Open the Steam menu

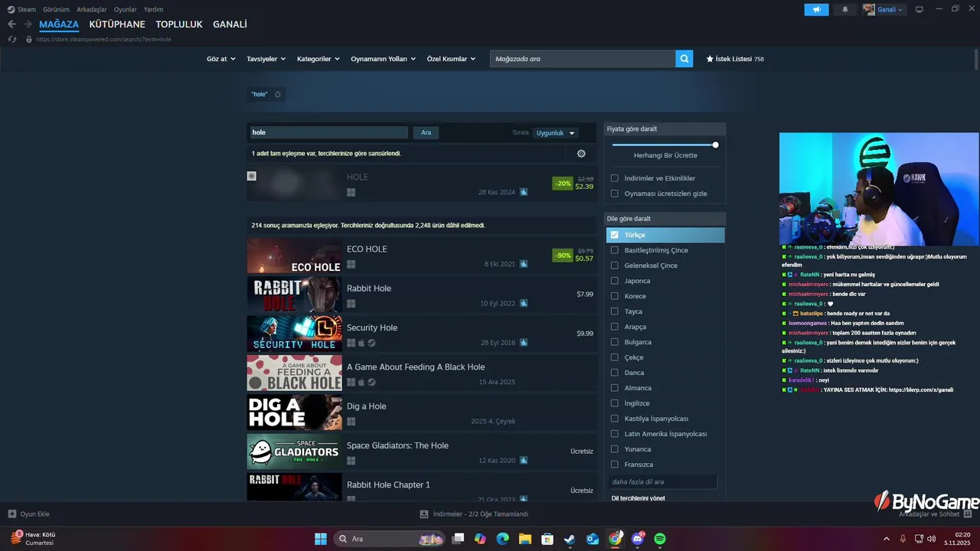pos(22,9)
